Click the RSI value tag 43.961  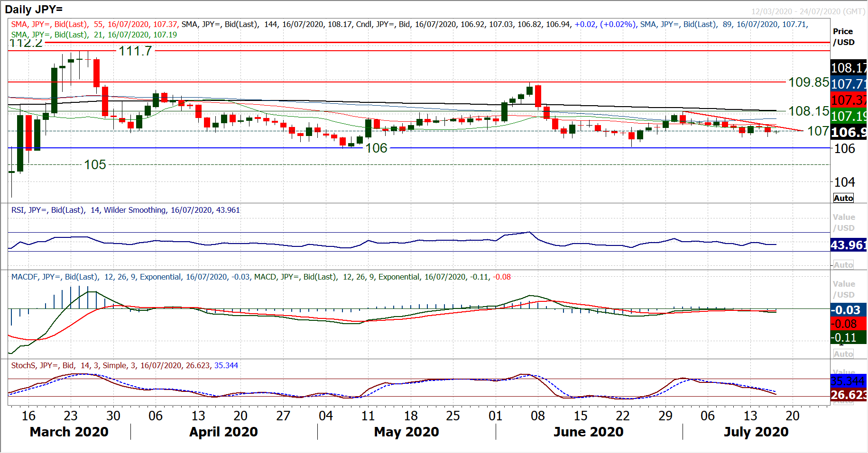(849, 245)
